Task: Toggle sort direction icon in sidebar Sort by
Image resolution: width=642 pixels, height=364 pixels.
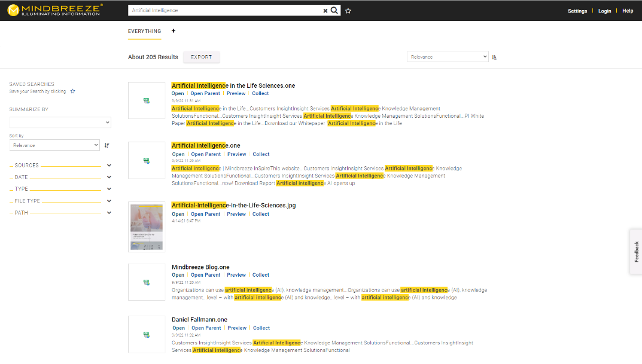Action: (107, 145)
